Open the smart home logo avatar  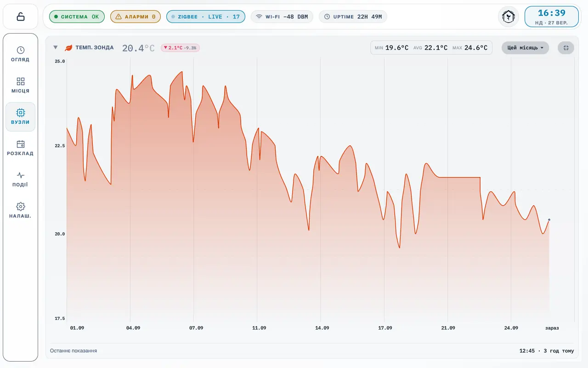pos(509,17)
